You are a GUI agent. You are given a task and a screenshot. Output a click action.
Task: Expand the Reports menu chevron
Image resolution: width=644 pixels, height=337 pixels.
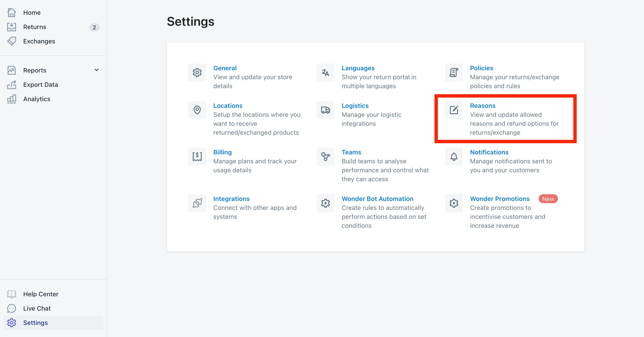coord(97,70)
